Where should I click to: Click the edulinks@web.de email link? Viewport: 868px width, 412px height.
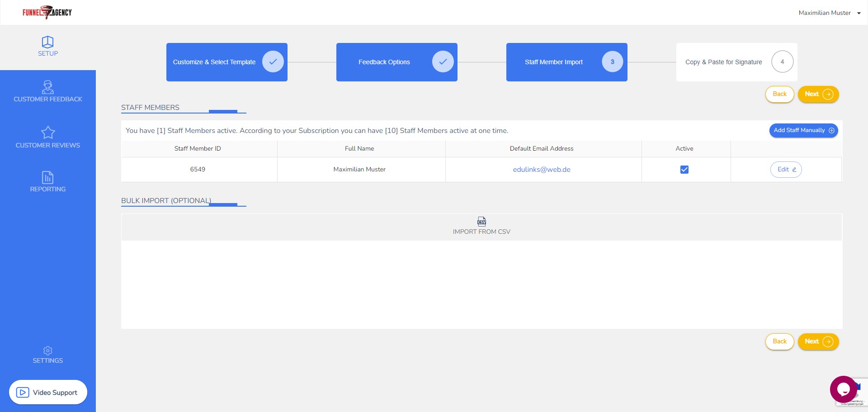[541, 170]
